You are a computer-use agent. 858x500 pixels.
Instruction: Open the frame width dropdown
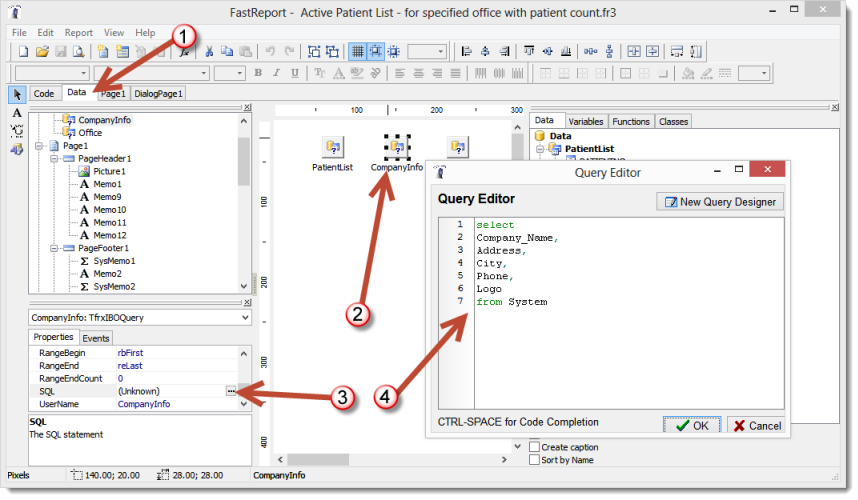coord(764,73)
